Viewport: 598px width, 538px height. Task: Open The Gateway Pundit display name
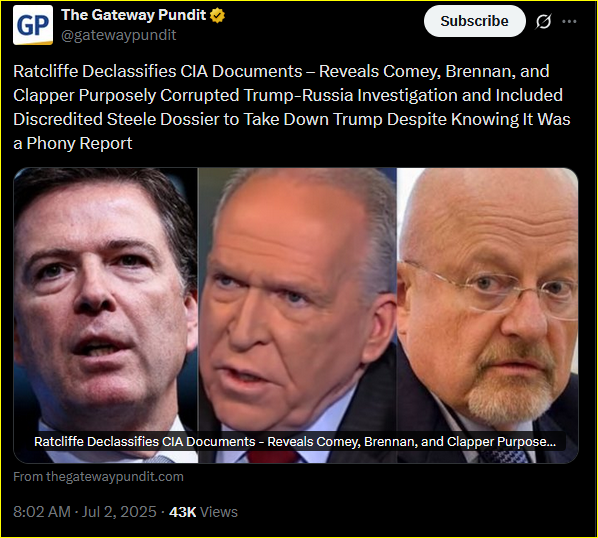tap(133, 15)
